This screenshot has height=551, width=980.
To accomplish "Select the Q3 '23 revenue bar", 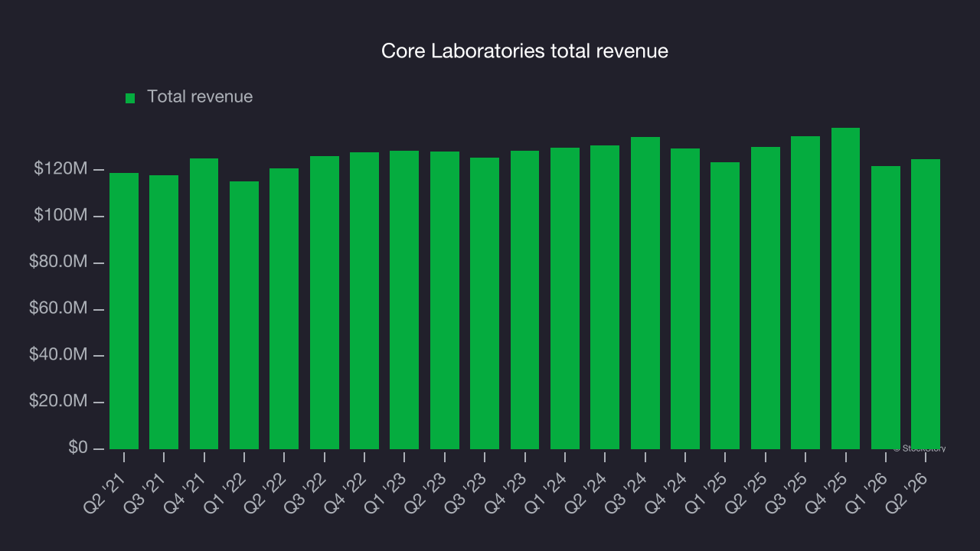I will click(x=485, y=303).
